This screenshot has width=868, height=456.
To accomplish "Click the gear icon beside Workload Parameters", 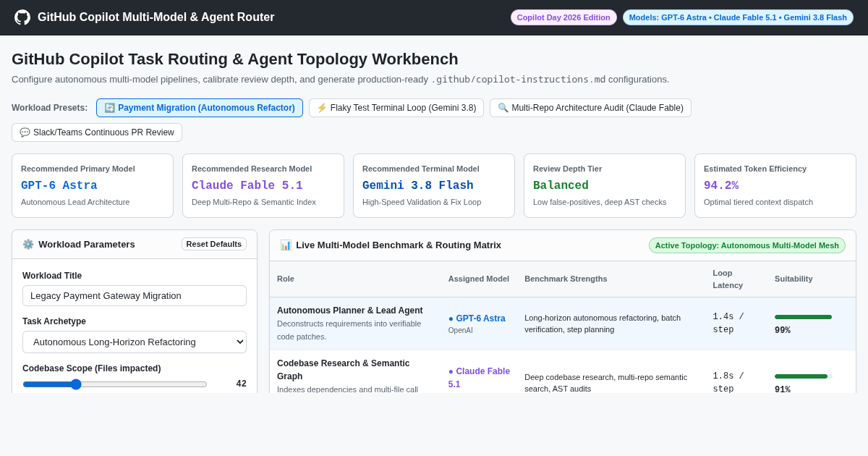I will tap(28, 245).
